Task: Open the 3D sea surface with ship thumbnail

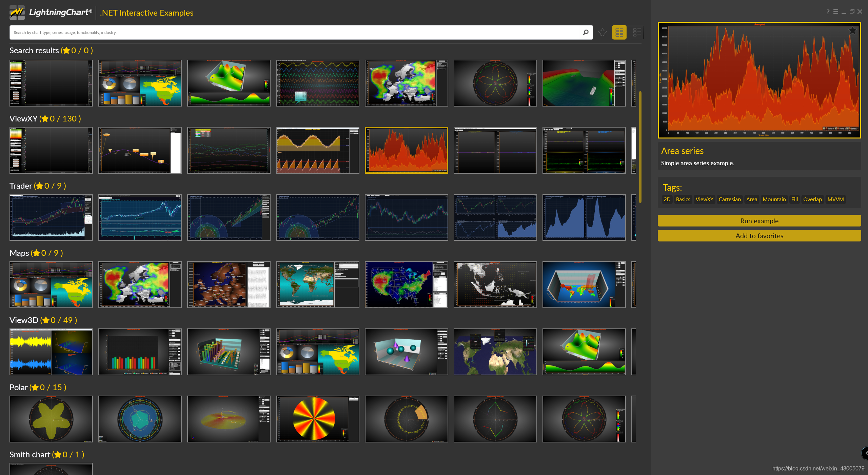Action: point(584,83)
